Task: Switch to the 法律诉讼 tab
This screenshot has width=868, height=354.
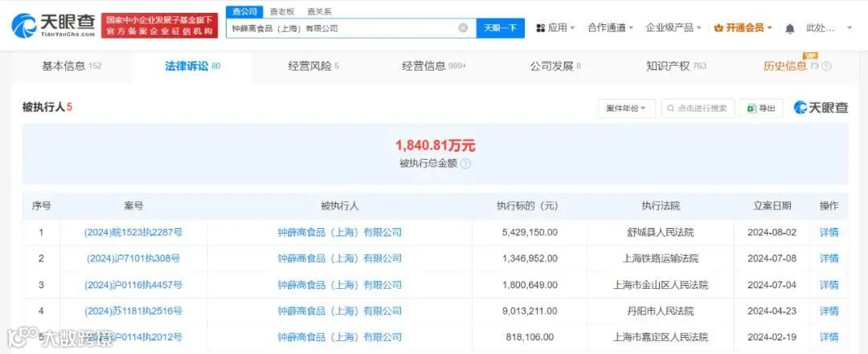Action: point(193,67)
